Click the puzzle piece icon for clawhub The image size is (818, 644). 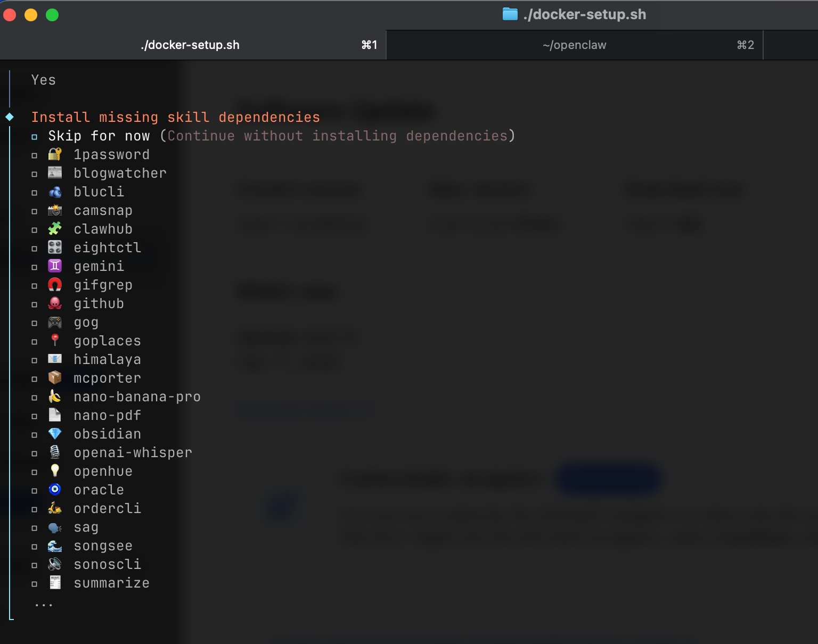[55, 229]
